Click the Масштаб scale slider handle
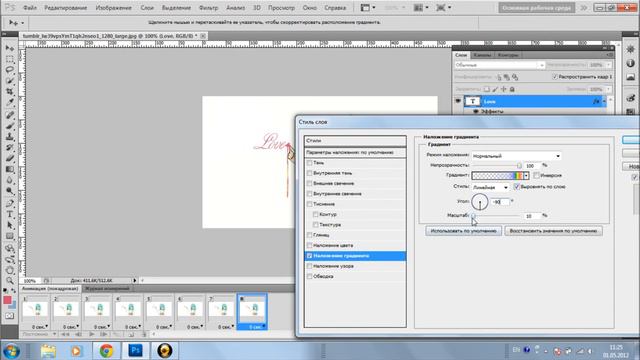The width and height of the screenshot is (640, 360). point(473,216)
